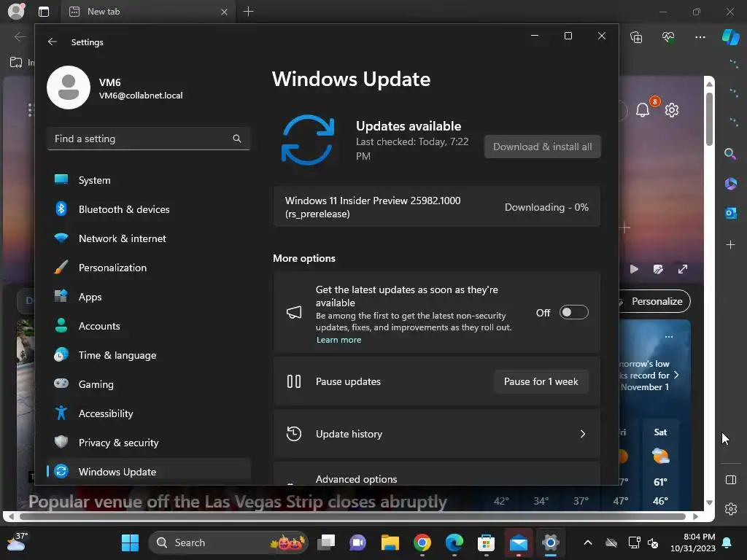The image size is (747, 560).
Task: Open the Learn more link
Action: pyautogui.click(x=338, y=340)
